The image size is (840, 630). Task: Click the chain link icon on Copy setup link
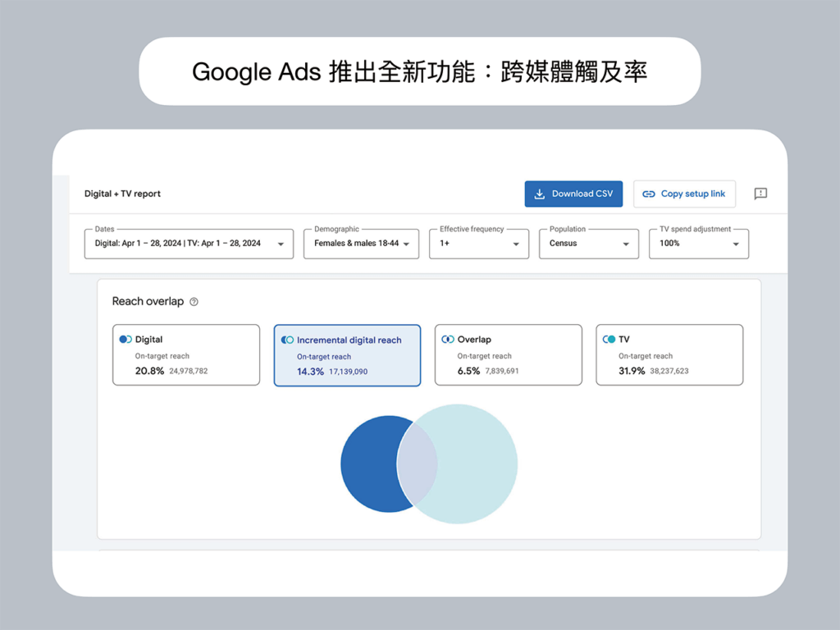coord(648,194)
